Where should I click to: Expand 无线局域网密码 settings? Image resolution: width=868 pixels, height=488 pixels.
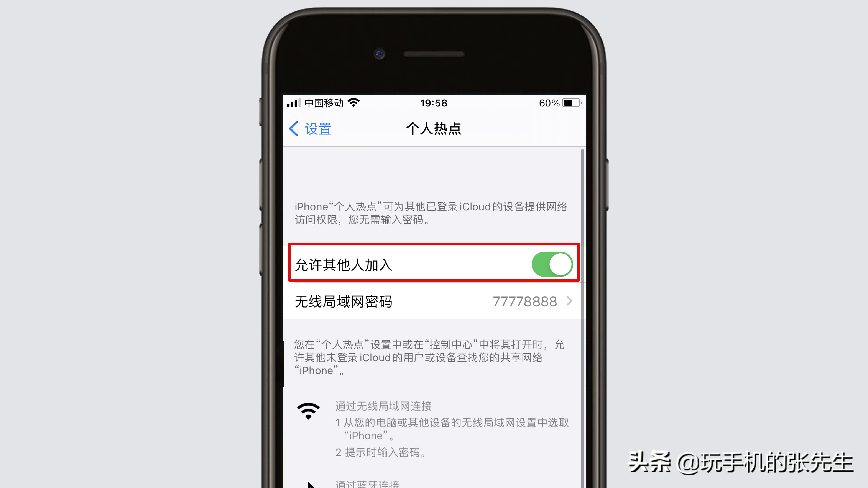pyautogui.click(x=433, y=301)
